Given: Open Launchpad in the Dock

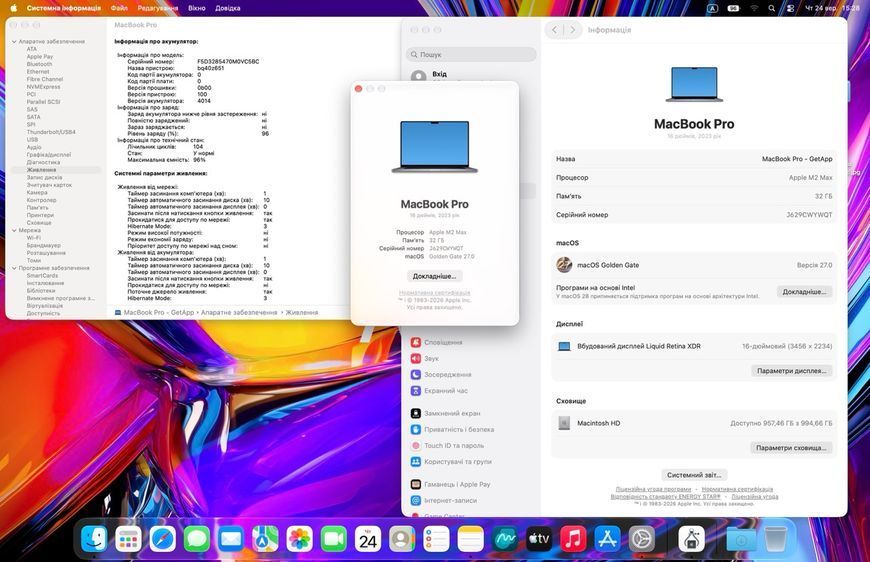Looking at the screenshot, I should 128,539.
